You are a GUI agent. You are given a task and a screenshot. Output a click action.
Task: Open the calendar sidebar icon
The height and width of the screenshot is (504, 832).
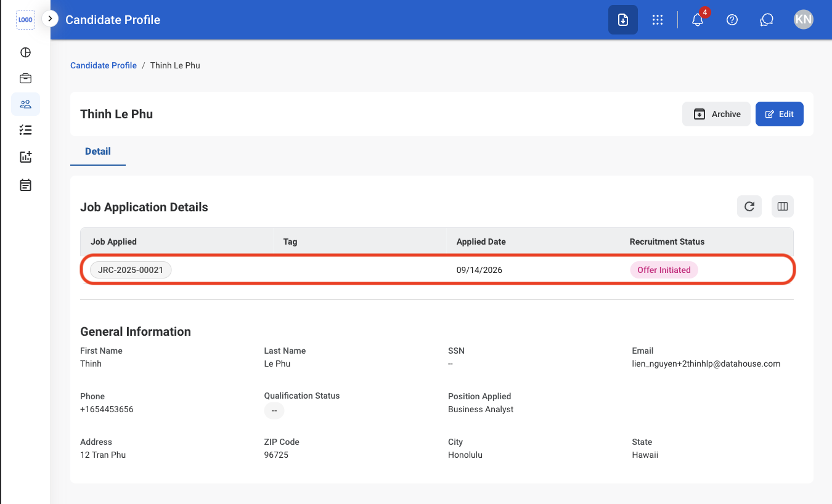click(x=25, y=185)
